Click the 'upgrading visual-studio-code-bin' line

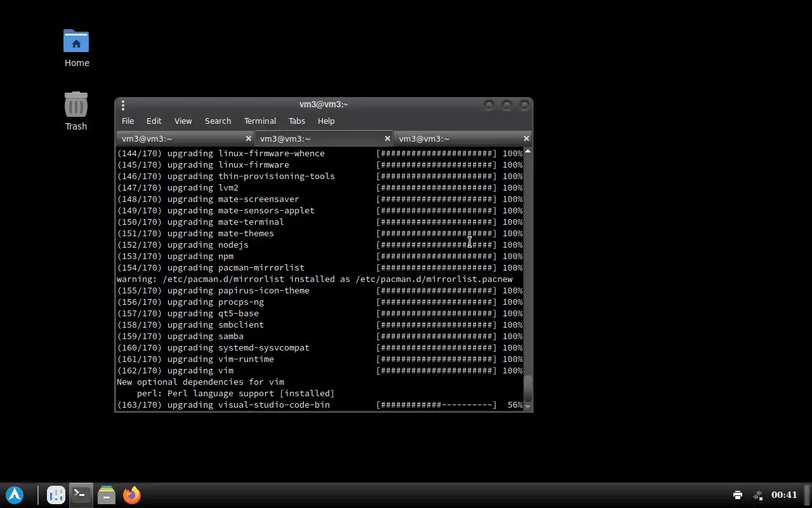click(x=320, y=405)
